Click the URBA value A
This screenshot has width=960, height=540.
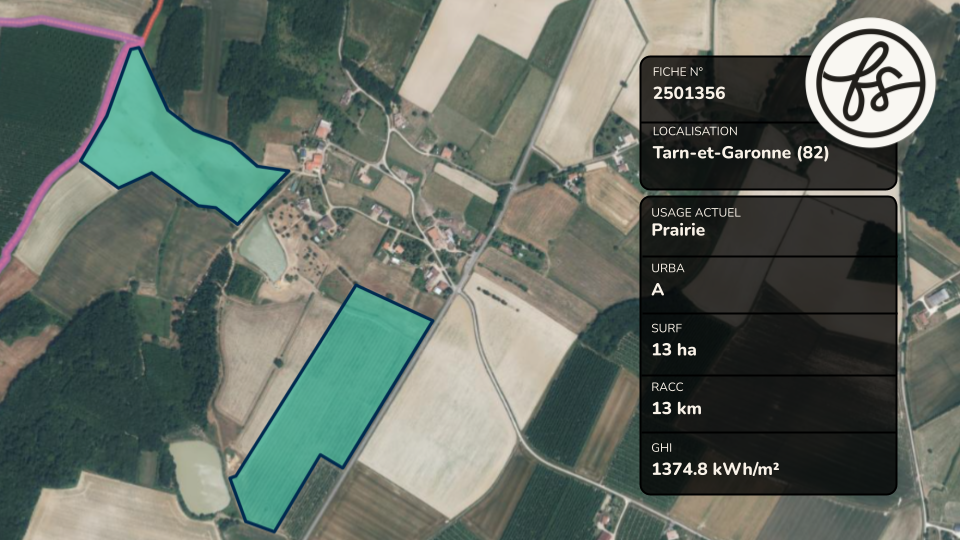[x=658, y=290]
